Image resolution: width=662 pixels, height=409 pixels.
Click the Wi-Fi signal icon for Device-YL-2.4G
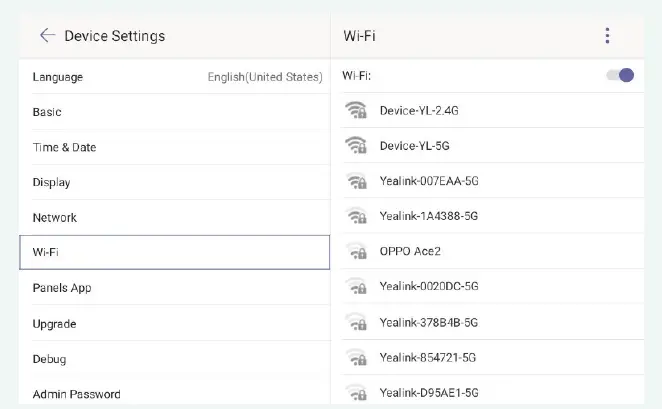click(x=355, y=110)
